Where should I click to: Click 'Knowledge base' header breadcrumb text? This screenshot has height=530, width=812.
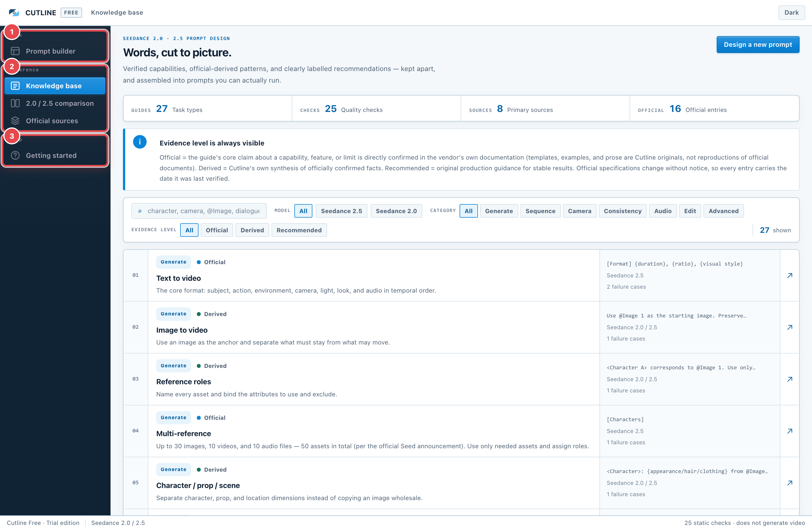click(117, 13)
